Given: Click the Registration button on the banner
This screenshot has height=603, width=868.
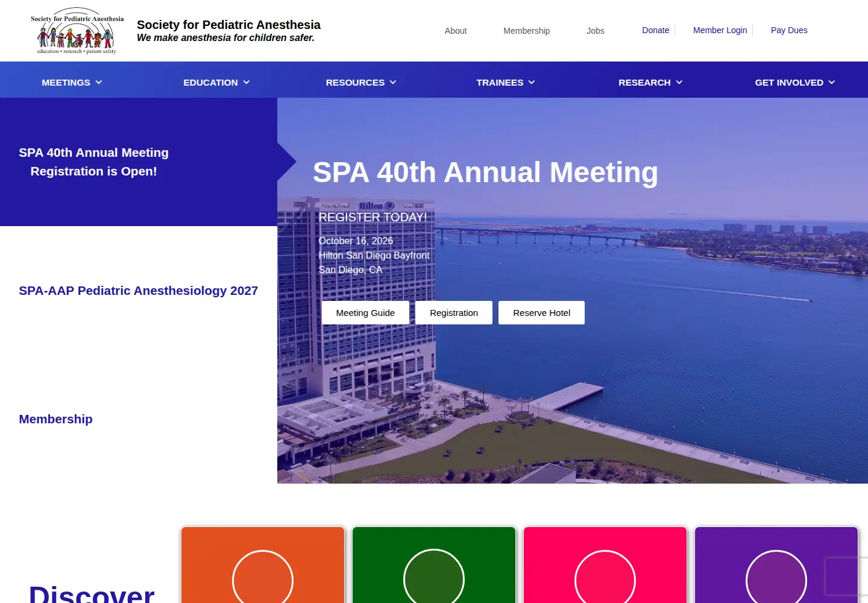Looking at the screenshot, I should pyautogui.click(x=454, y=313).
